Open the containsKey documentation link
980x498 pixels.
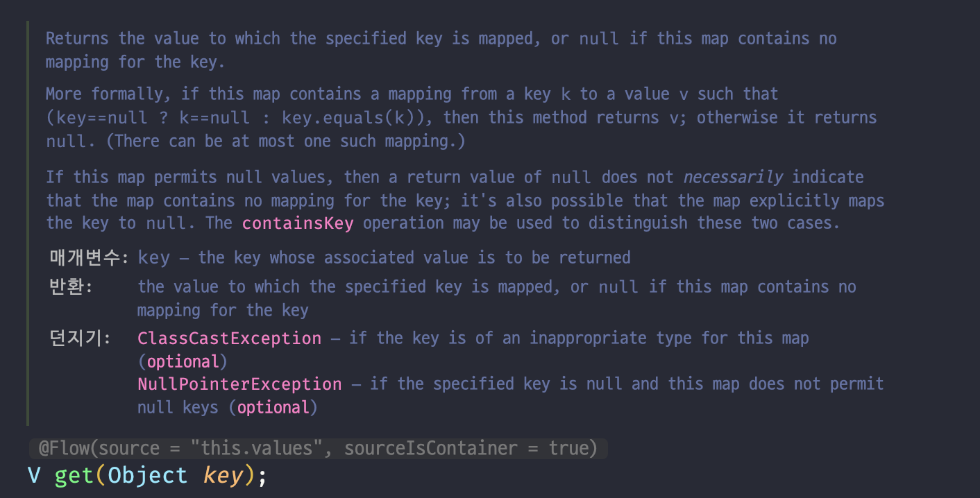click(x=298, y=223)
